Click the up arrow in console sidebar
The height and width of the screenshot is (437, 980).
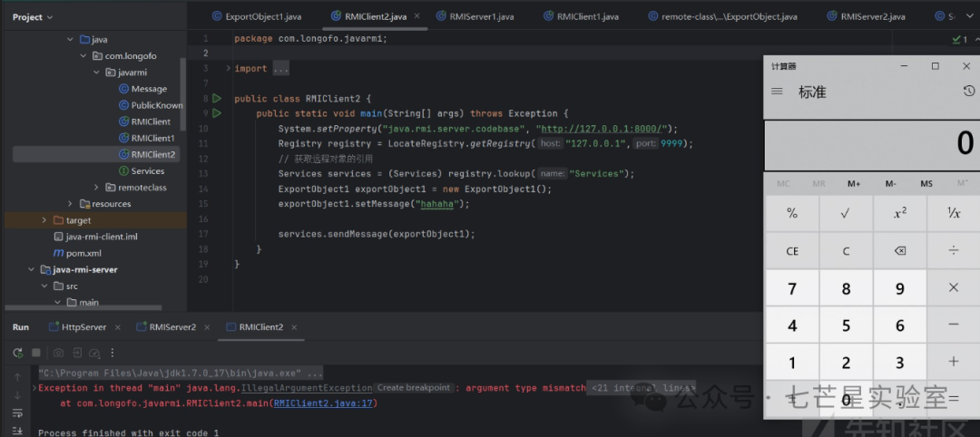point(17,377)
